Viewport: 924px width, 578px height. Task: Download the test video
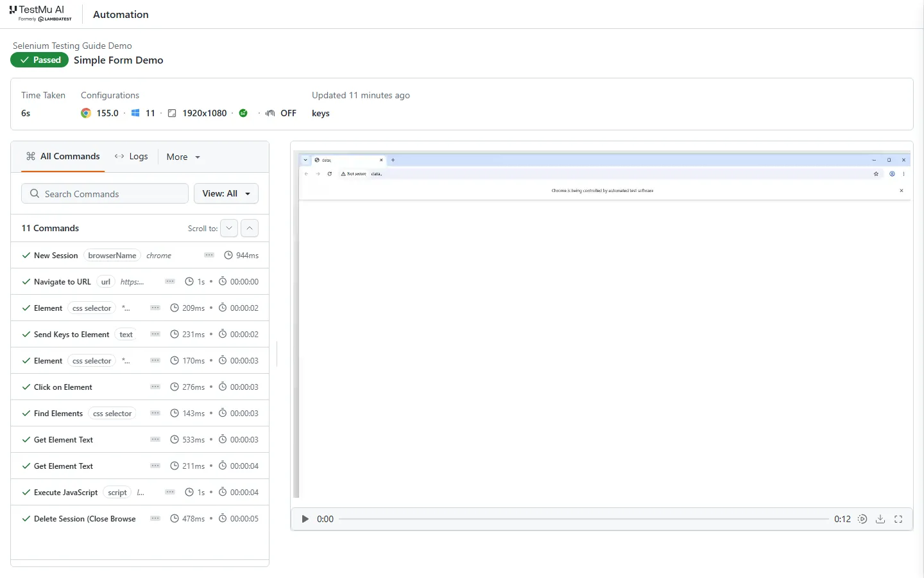[880, 519]
